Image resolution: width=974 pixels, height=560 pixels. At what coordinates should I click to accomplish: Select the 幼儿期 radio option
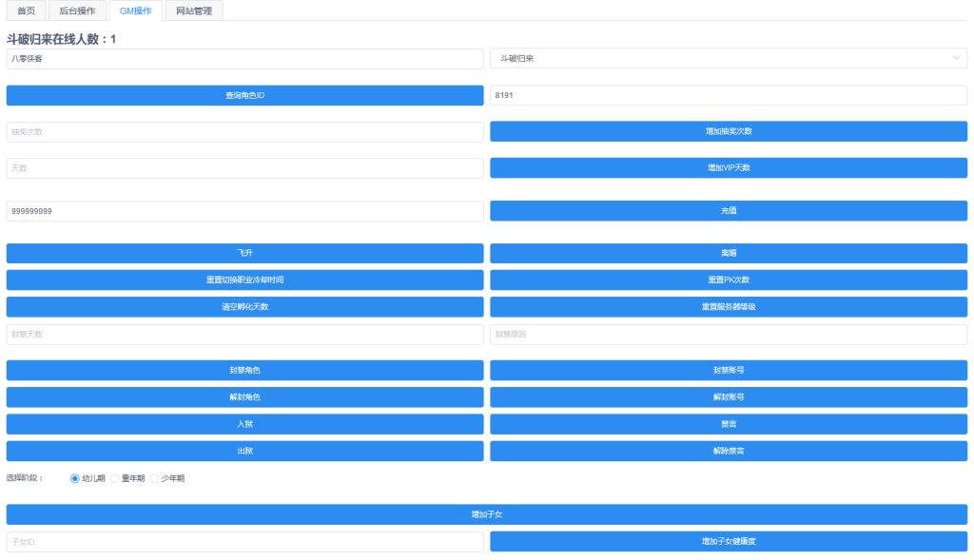pos(75,478)
